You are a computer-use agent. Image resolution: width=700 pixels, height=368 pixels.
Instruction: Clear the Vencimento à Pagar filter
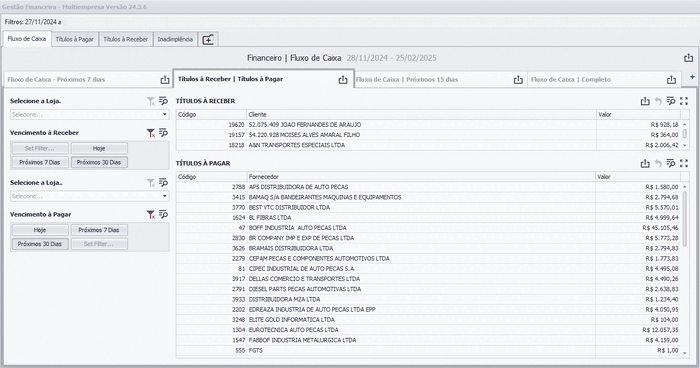pyautogui.click(x=151, y=215)
